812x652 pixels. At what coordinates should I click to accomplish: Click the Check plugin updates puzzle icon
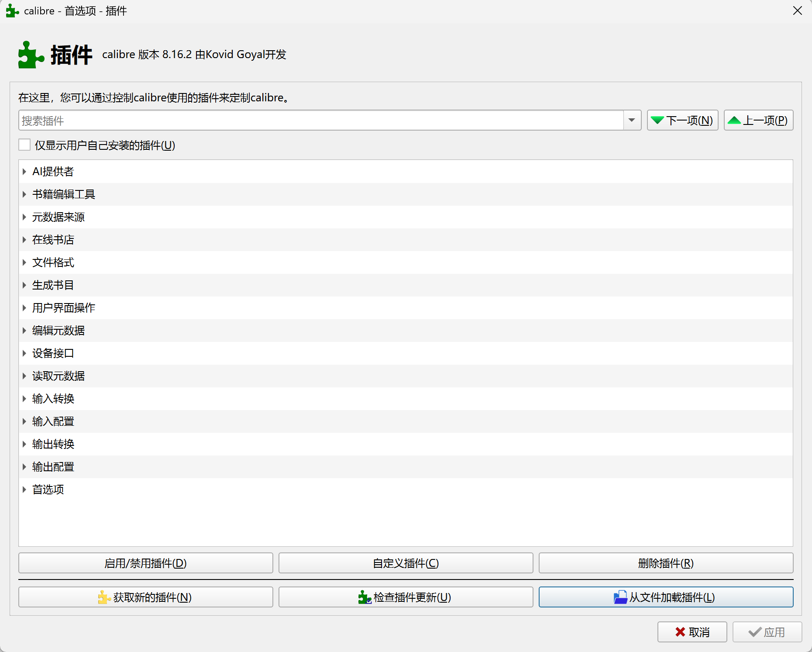tap(364, 597)
